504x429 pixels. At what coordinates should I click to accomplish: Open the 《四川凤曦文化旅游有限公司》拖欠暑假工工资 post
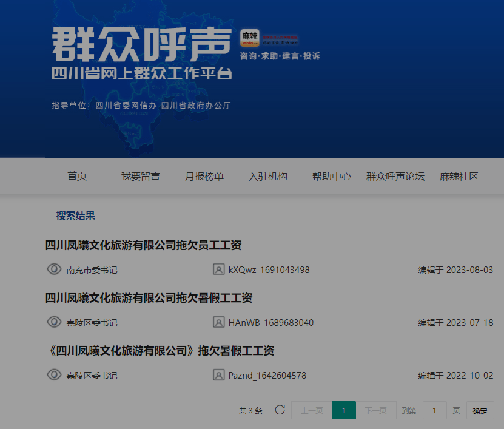(160, 351)
